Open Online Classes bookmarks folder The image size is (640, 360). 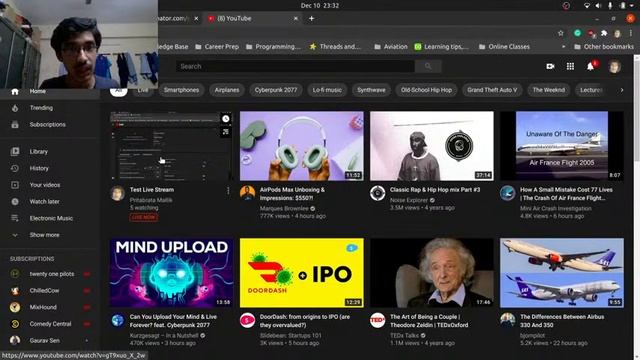504,47
